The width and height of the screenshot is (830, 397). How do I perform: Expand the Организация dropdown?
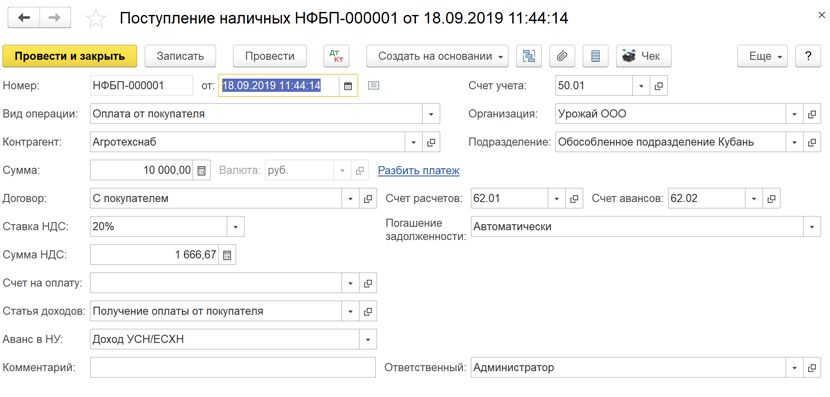(x=795, y=114)
